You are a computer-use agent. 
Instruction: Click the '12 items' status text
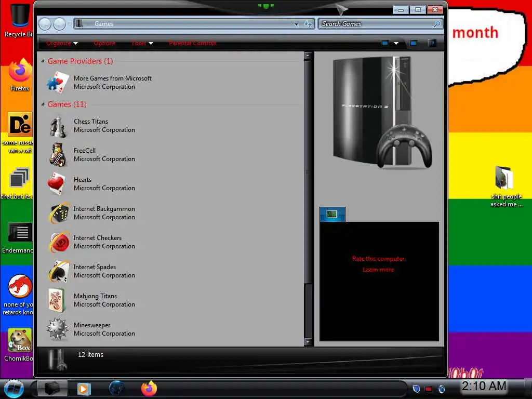[x=90, y=354]
